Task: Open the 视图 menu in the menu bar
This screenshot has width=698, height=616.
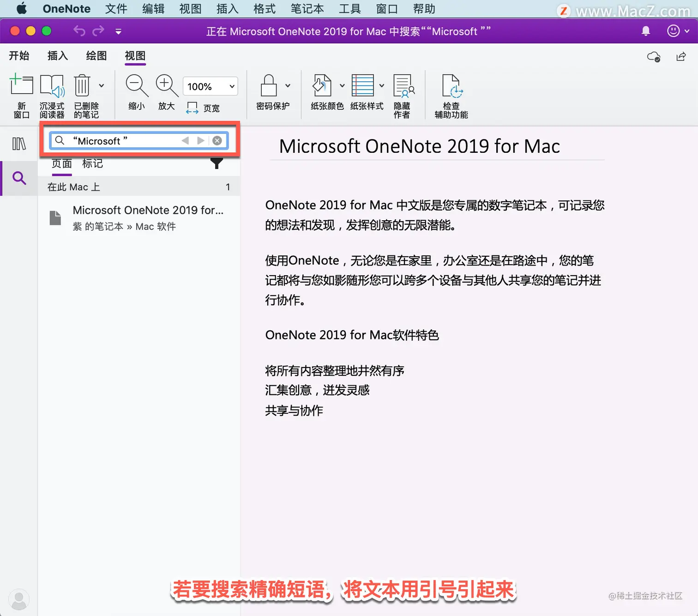Action: click(x=190, y=8)
